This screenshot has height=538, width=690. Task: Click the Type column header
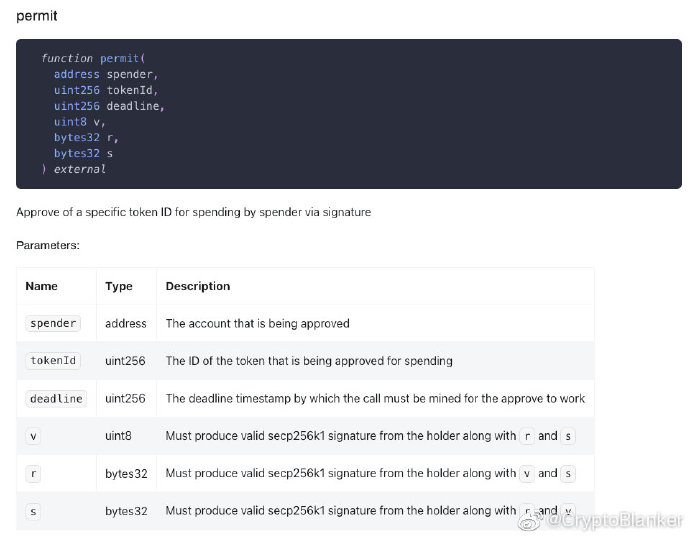point(119,286)
